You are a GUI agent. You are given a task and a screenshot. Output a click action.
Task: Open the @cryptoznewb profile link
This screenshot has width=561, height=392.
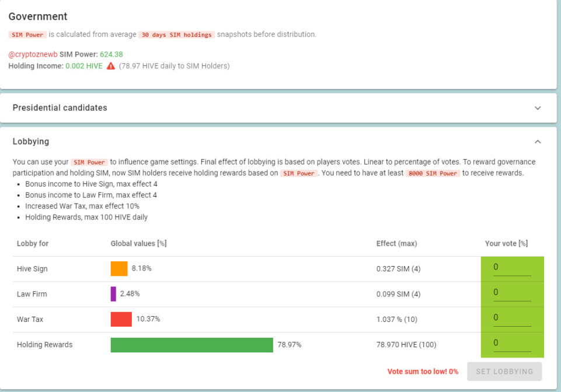click(33, 54)
